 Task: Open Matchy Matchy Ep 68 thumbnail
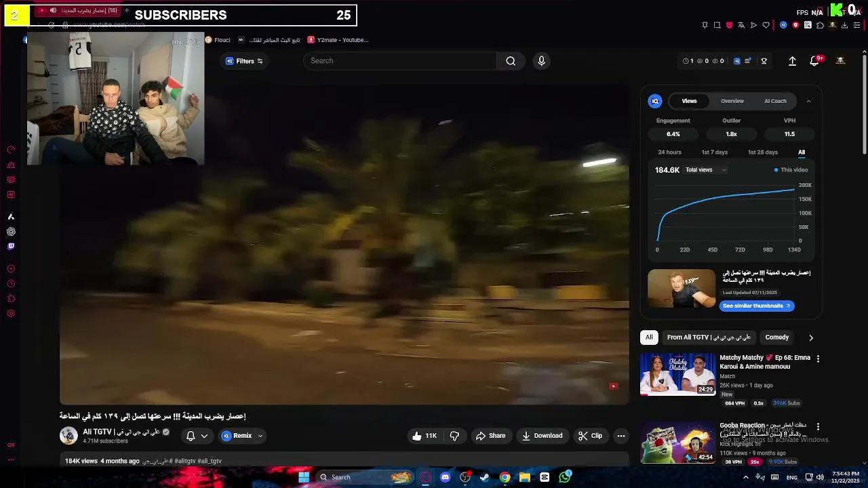[x=677, y=374]
